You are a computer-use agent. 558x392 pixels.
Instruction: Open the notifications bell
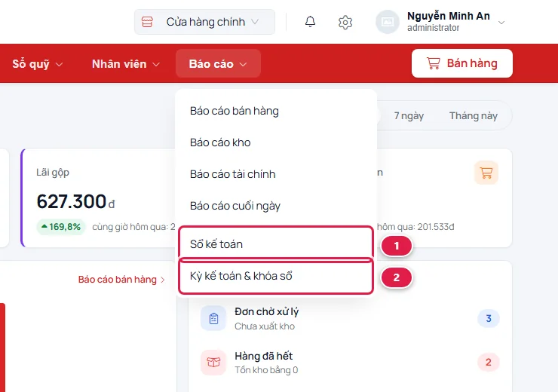310,22
